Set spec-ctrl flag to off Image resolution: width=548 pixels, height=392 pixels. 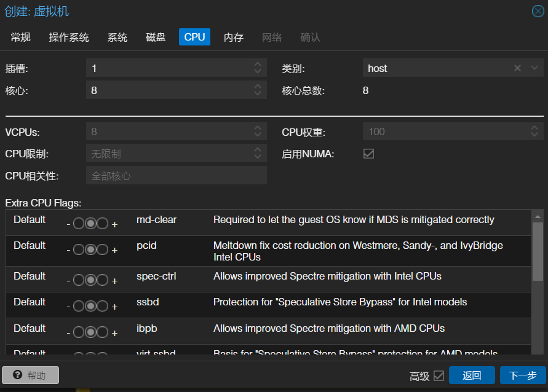coord(79,280)
